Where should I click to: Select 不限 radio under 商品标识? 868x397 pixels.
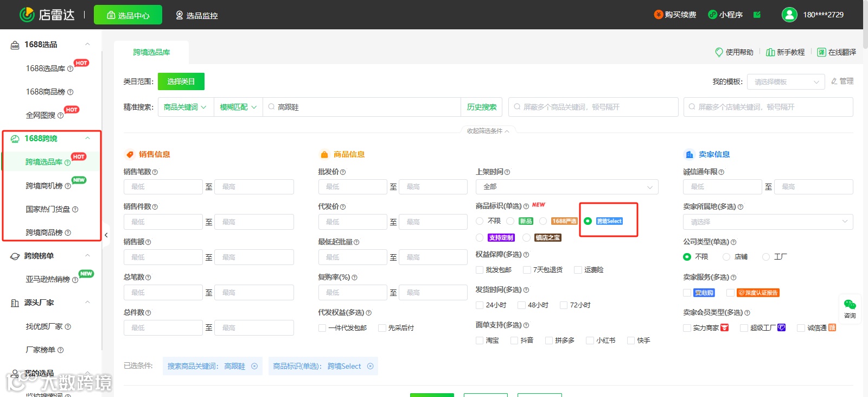coord(480,221)
